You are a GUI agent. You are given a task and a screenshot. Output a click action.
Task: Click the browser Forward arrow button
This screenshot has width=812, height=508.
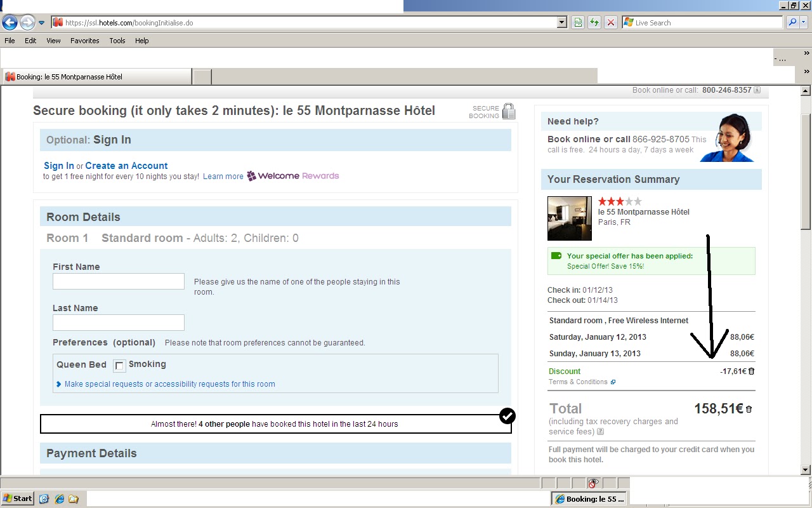click(27, 23)
